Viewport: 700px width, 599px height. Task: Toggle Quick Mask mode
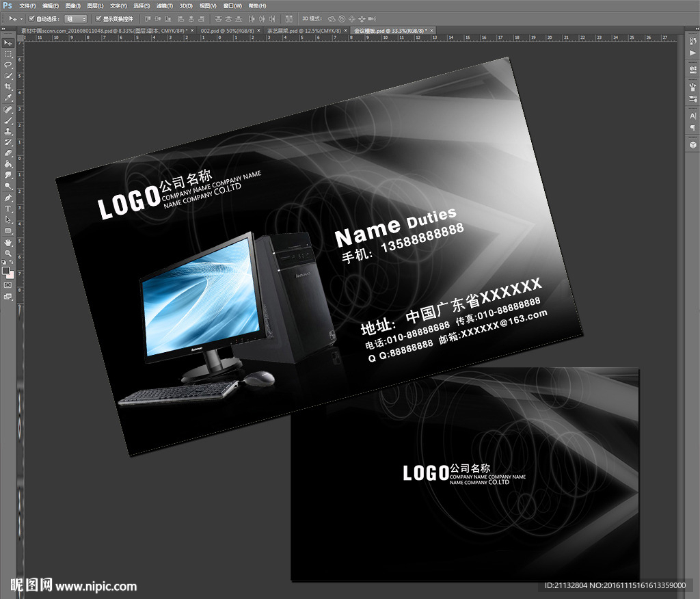[x=8, y=284]
